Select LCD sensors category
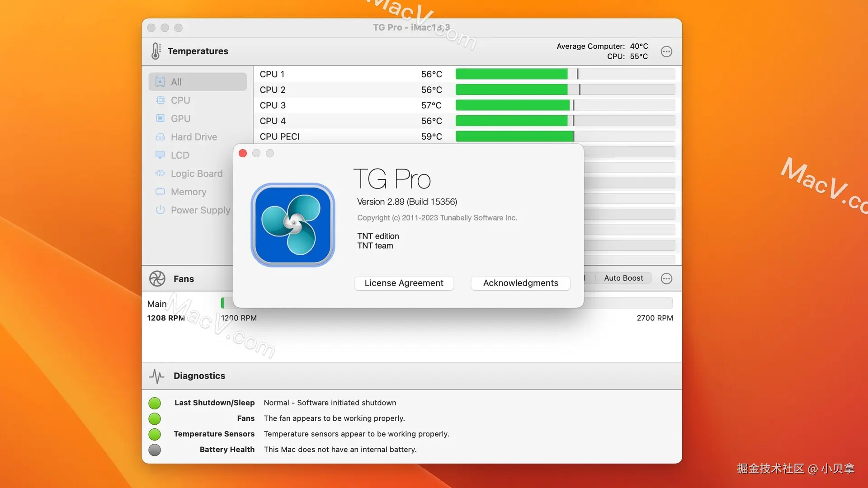The width and height of the screenshot is (868, 488). pyautogui.click(x=179, y=155)
